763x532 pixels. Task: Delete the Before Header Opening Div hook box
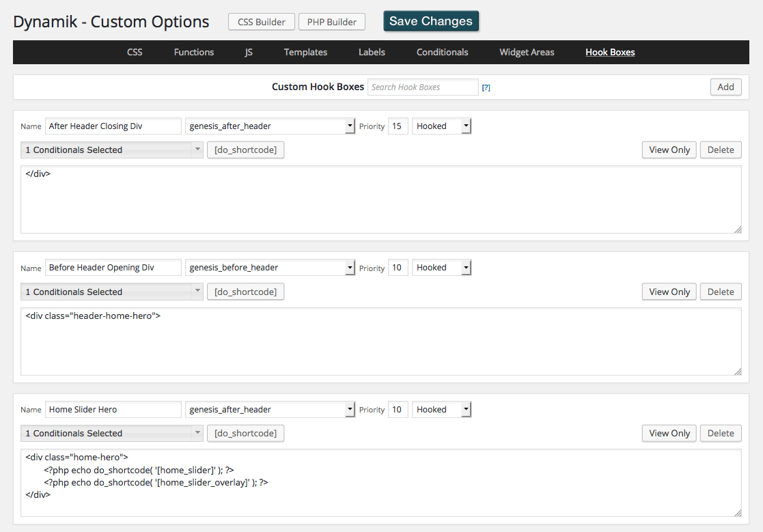[x=721, y=292]
